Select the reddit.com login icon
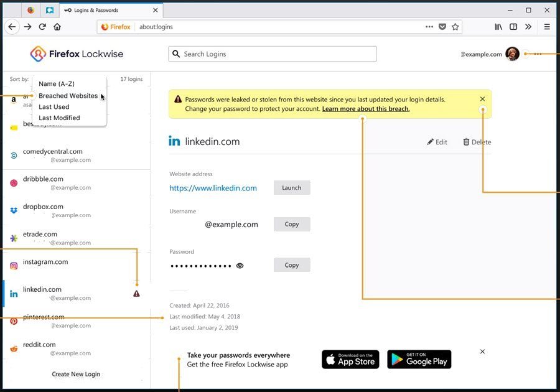 (14, 349)
